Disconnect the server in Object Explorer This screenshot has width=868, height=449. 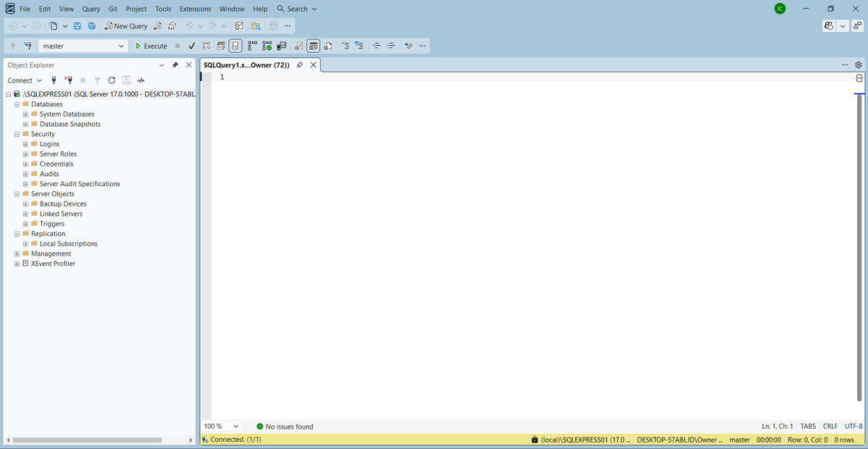(x=69, y=80)
